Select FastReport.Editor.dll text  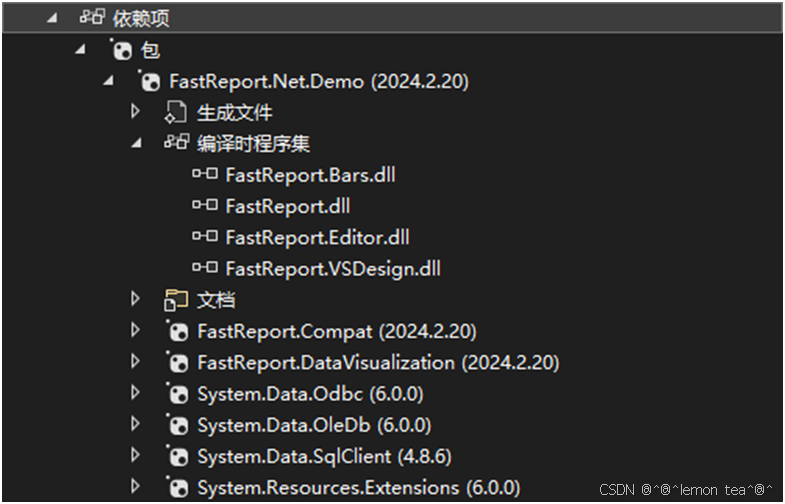pos(317,237)
